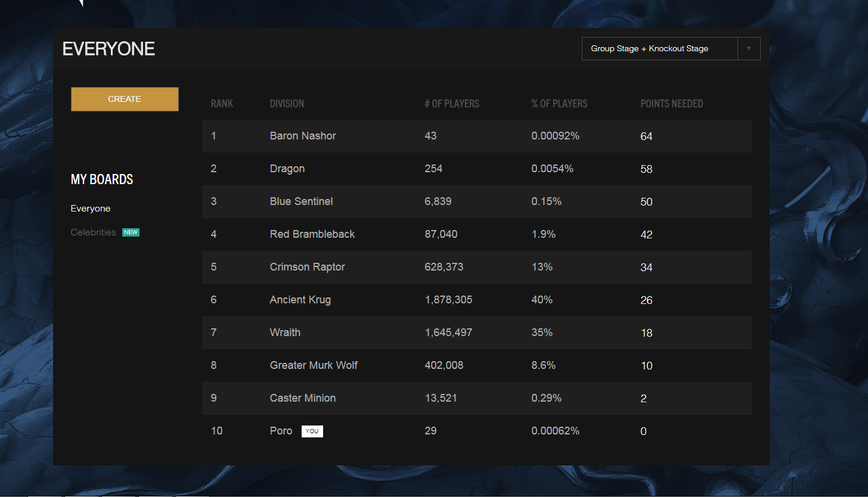This screenshot has width=868, height=497.
Task: Click the MY BOARDS section heading
Action: pyautogui.click(x=102, y=179)
